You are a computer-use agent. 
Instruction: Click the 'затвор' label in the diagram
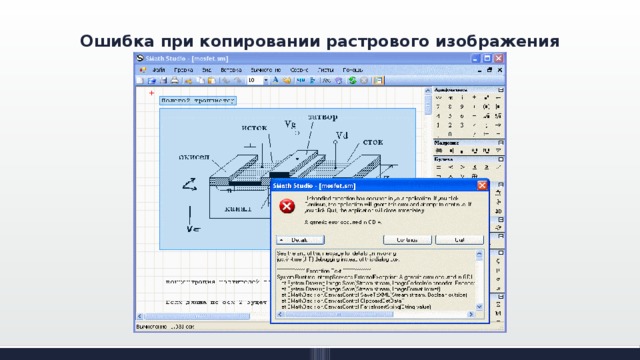323,117
